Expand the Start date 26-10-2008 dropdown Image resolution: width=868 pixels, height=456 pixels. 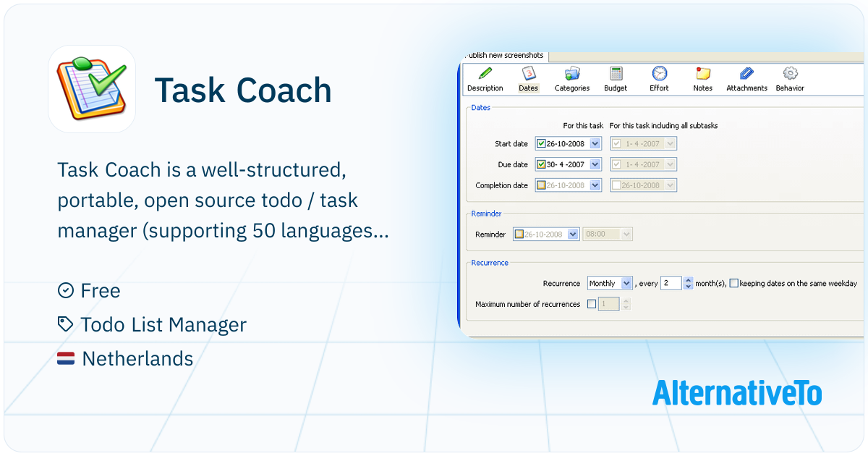click(x=595, y=143)
